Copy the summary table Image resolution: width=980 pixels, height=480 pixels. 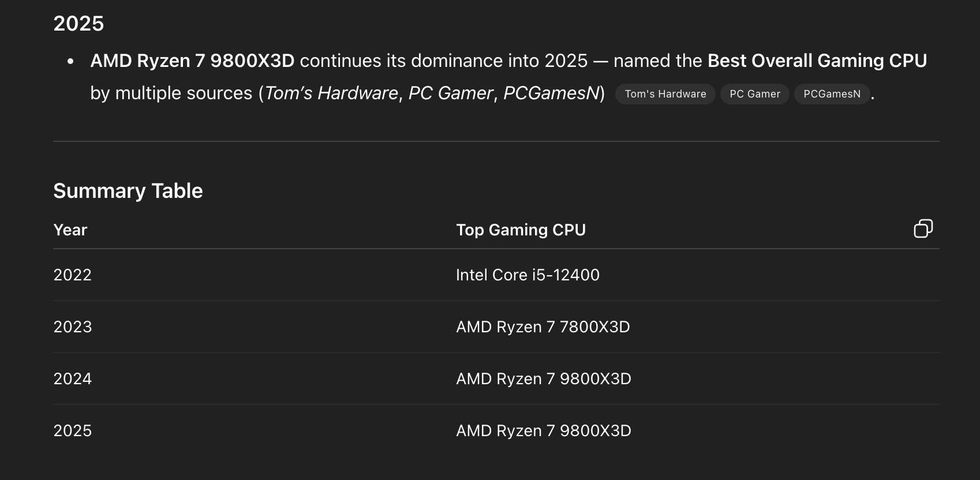[x=923, y=228]
